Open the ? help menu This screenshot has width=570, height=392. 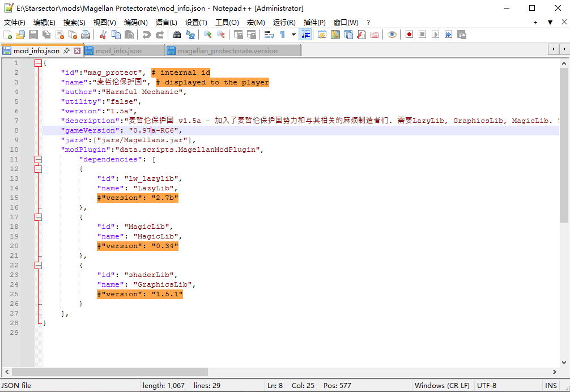(x=368, y=23)
